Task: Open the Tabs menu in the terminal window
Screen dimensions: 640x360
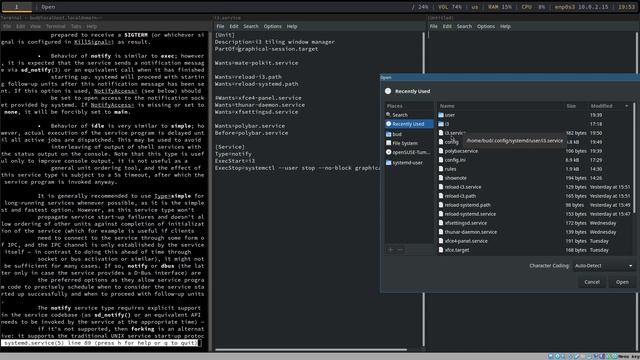Action: coord(76,26)
